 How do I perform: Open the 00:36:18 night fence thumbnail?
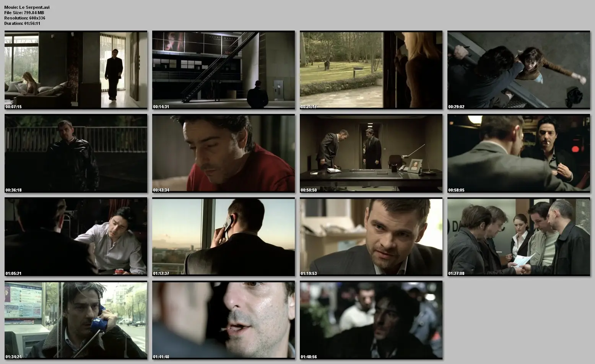coord(76,153)
